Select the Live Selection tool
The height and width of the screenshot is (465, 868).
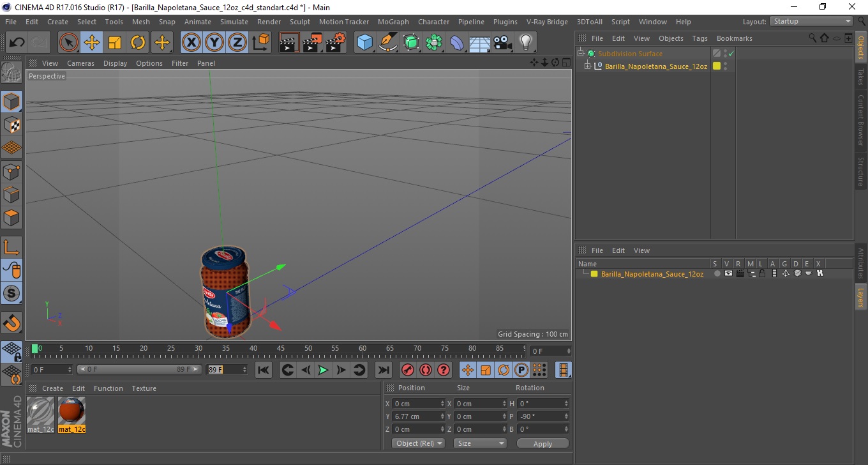pos(69,43)
